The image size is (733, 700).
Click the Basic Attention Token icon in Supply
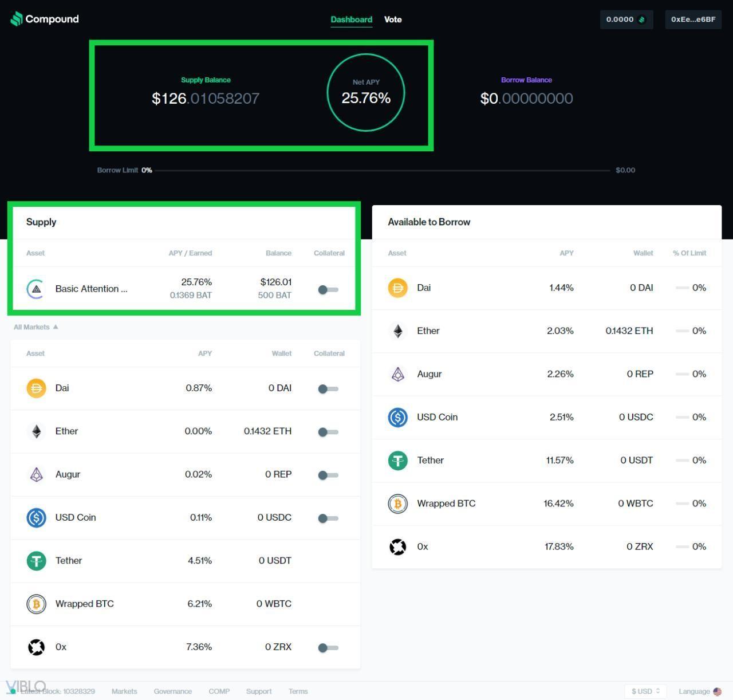click(x=36, y=289)
